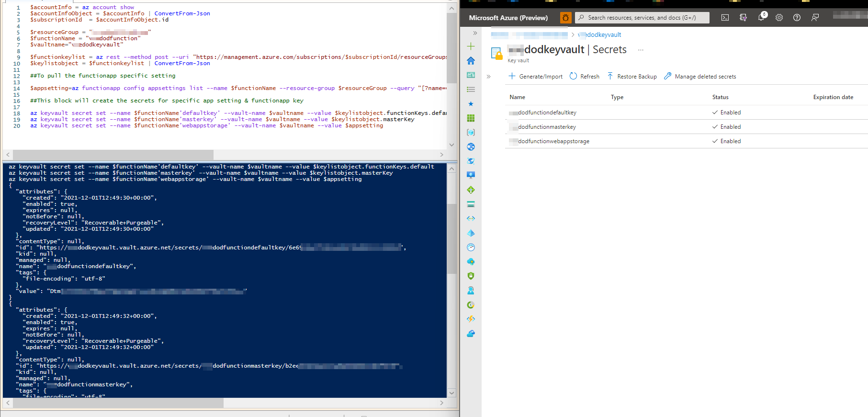Click Generate/Import secret button
Image resolution: width=868 pixels, height=417 pixels.
(x=535, y=76)
